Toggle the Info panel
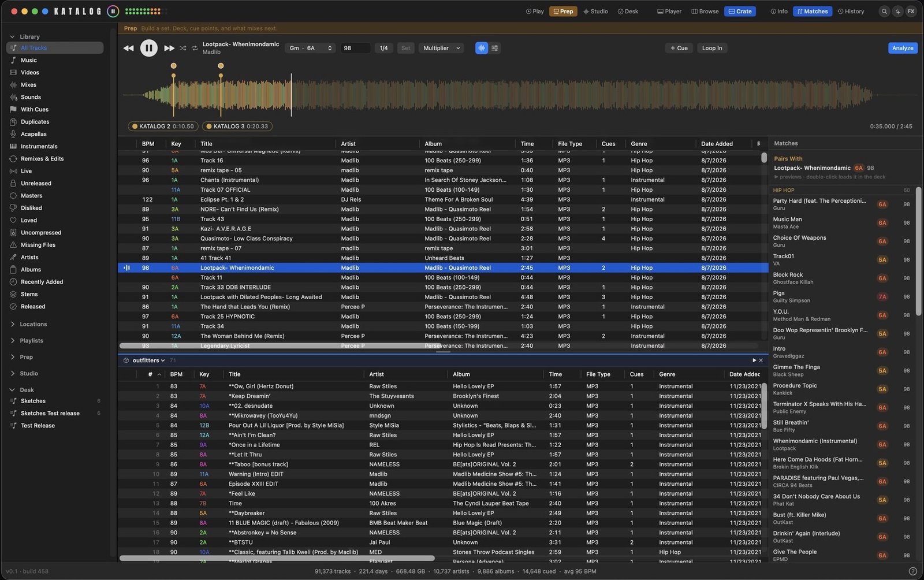This screenshot has height=580, width=924. click(779, 11)
